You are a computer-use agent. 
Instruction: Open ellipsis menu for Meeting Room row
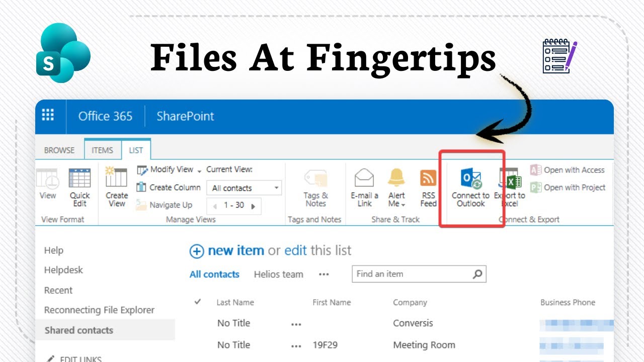pos(296,346)
